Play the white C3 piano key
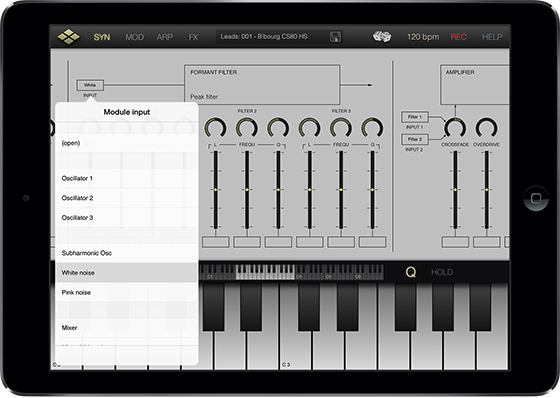 point(296,350)
